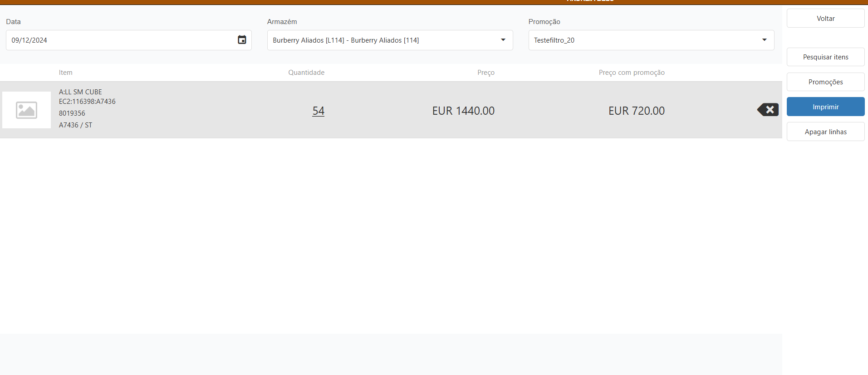868x375 pixels.
Task: Click the Promoção field label
Action: pos(544,22)
